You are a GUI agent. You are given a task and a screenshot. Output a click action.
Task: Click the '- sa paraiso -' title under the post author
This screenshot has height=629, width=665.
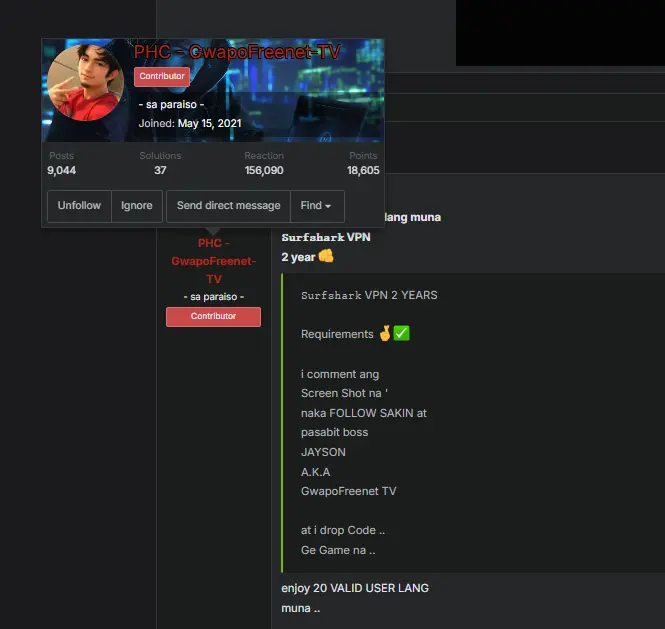(214, 297)
